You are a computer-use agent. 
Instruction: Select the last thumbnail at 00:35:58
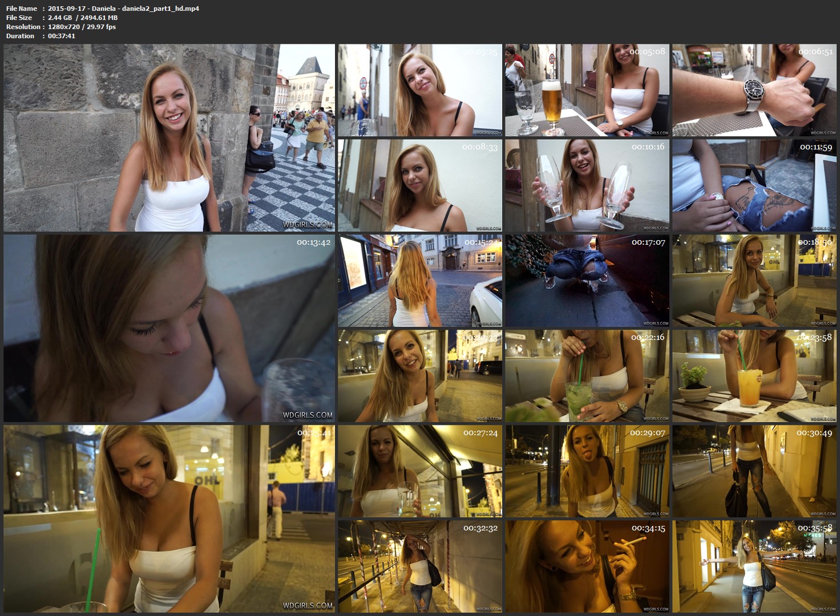tap(754, 566)
